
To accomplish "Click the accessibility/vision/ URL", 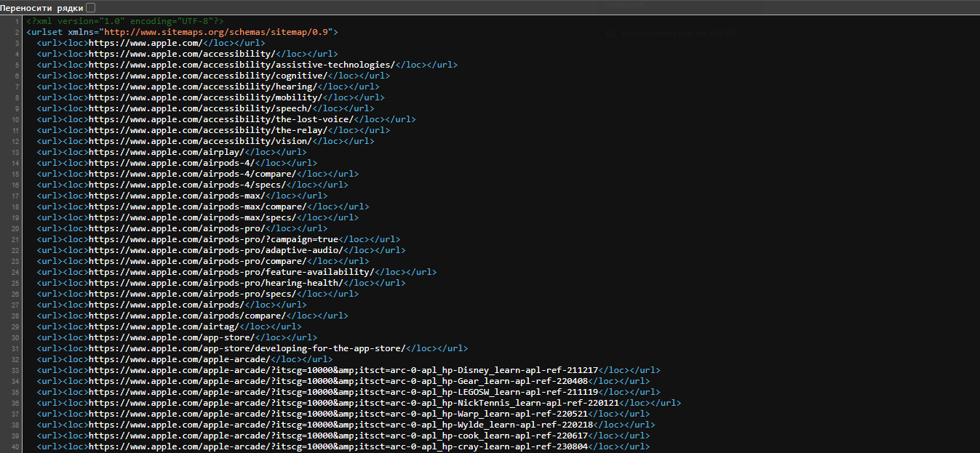I will tap(200, 141).
